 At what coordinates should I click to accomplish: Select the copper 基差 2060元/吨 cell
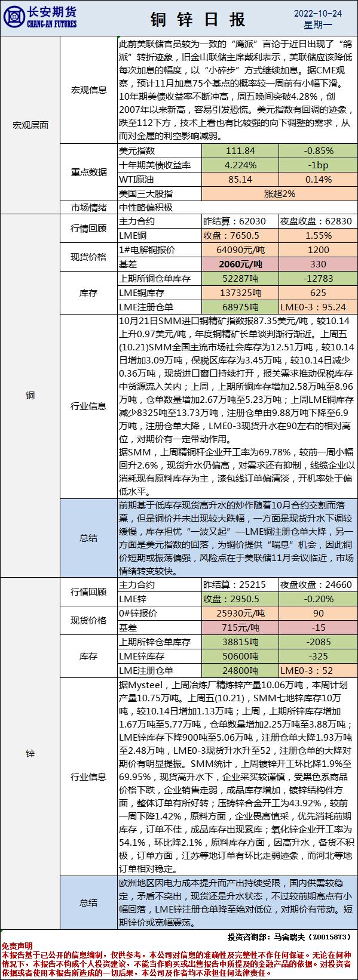tap(240, 264)
